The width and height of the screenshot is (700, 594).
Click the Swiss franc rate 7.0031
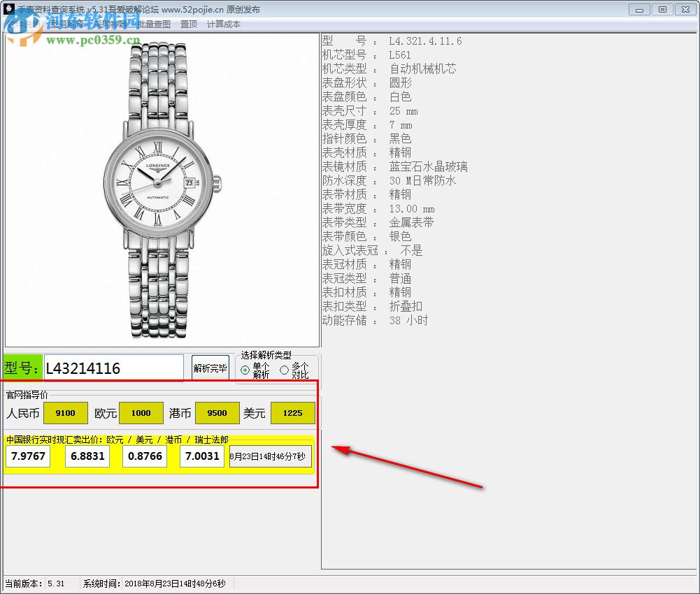click(x=202, y=456)
